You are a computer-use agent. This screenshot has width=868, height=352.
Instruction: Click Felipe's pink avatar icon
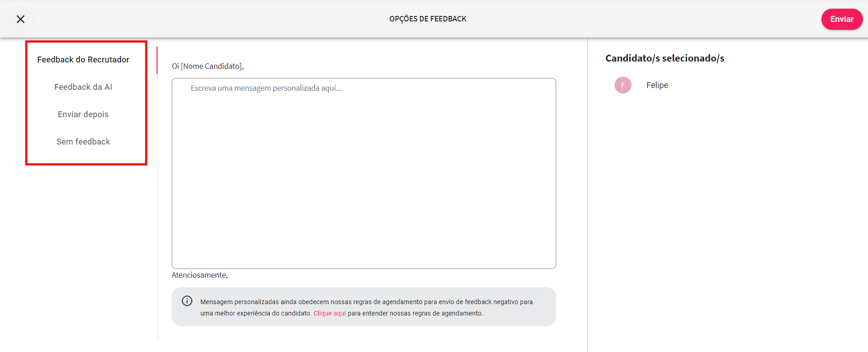click(623, 85)
